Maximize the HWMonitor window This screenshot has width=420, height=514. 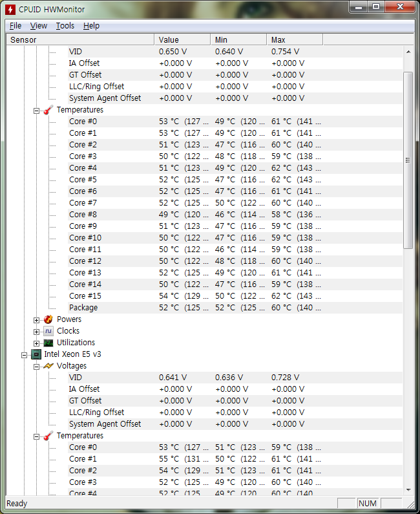click(x=376, y=7)
